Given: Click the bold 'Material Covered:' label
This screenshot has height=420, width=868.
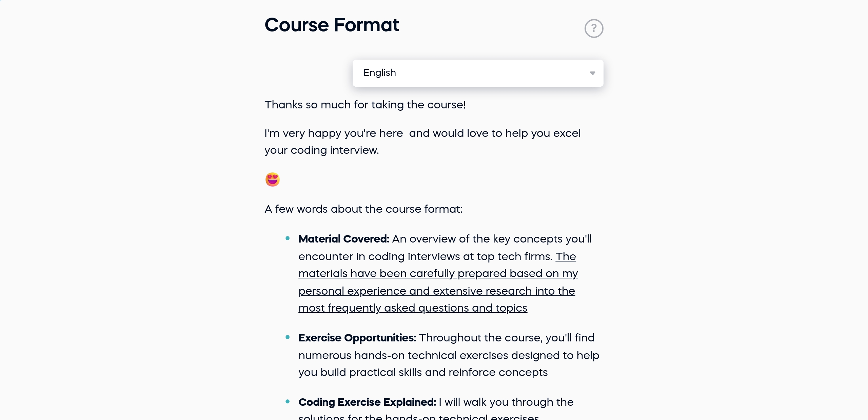Looking at the screenshot, I should [x=343, y=239].
